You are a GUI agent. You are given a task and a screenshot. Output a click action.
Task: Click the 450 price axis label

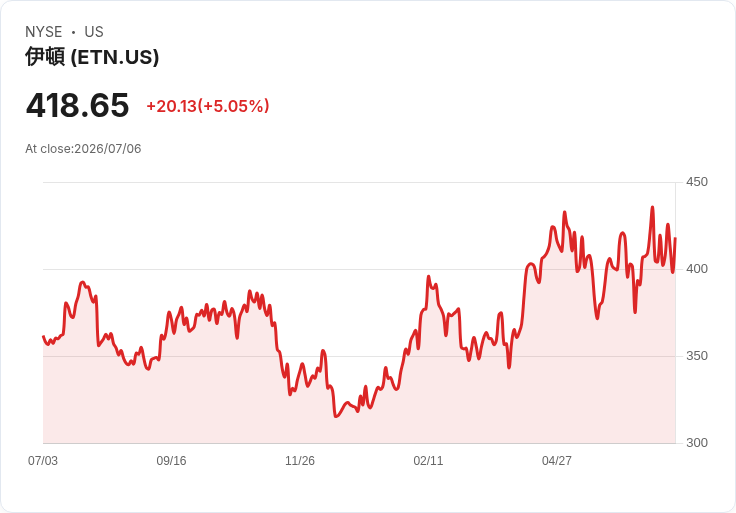coord(697,182)
